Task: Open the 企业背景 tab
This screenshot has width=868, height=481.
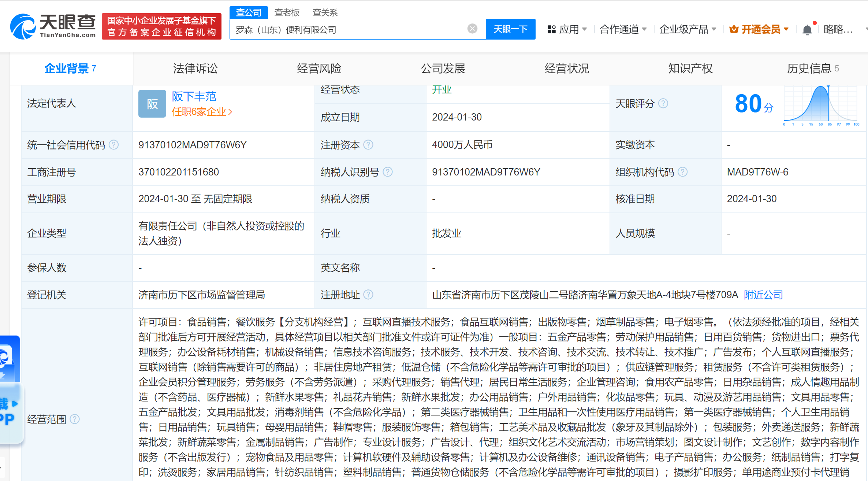Action: [x=71, y=69]
